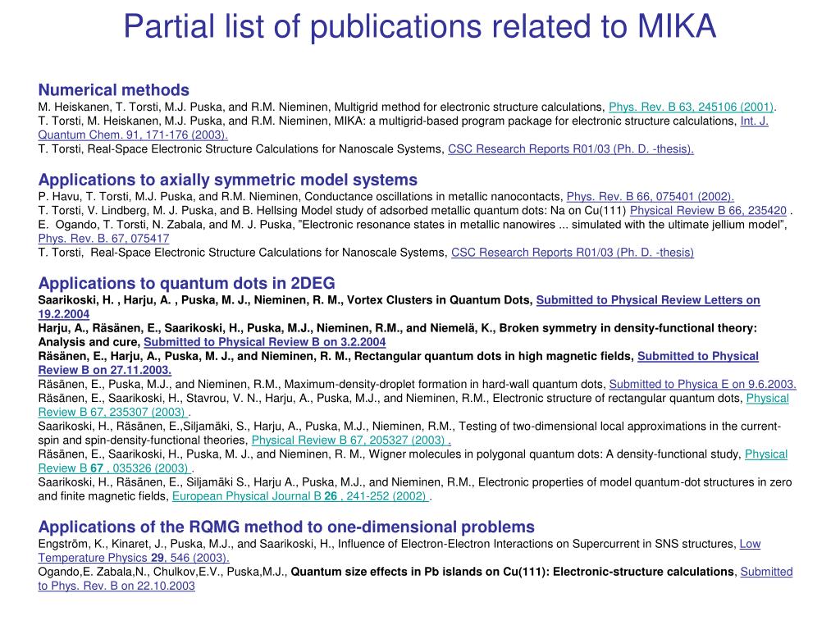Open Physical Review B 66, 235420 link
The width and height of the screenshot is (840, 630).
[708, 211]
